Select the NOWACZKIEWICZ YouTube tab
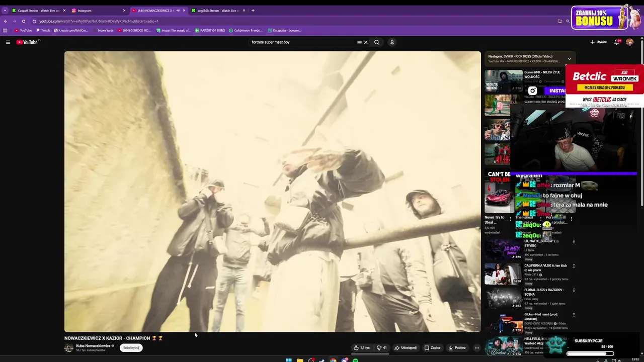The width and height of the screenshot is (644, 362). pyautogui.click(x=155, y=11)
